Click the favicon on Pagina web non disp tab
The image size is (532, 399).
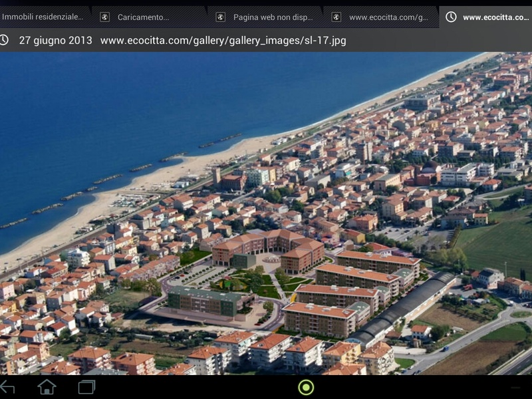220,17
